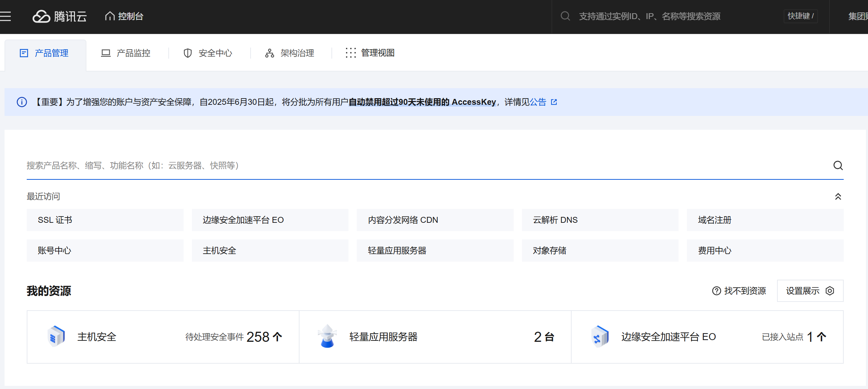
Task: Click the 轻量应用服务器 resource icon
Action: [327, 336]
